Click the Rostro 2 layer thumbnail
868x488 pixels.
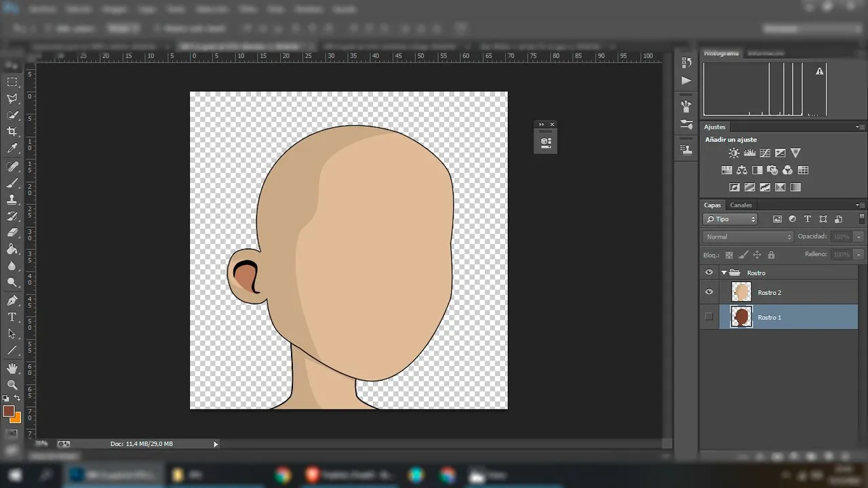(x=741, y=292)
